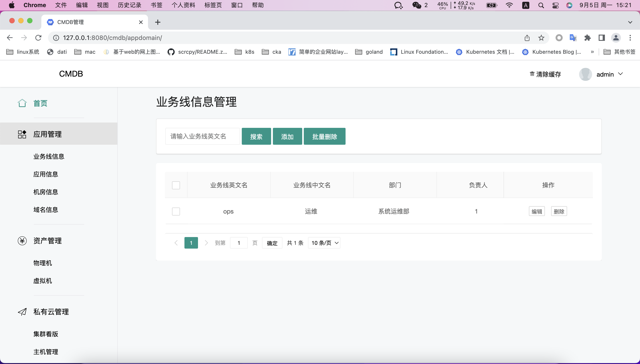640x364 pixels.
Task: Click the 业务线英文名 search input
Action: (202, 136)
